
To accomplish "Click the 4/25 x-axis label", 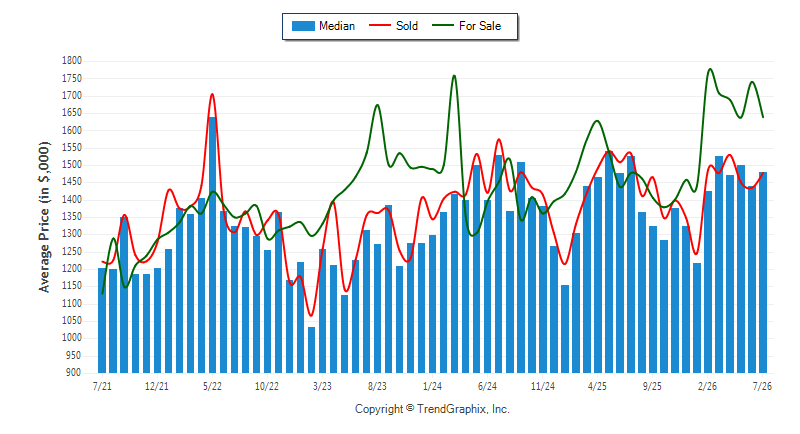I will [x=597, y=386].
